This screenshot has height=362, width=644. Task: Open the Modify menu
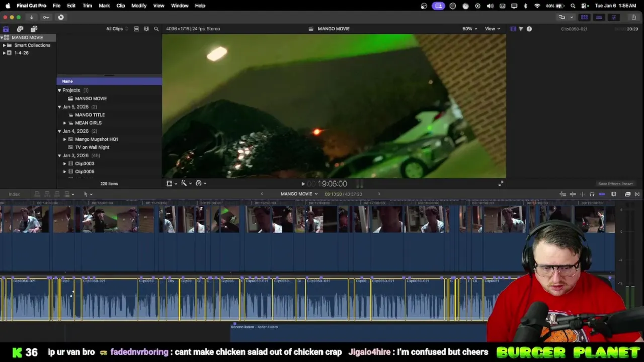click(139, 6)
